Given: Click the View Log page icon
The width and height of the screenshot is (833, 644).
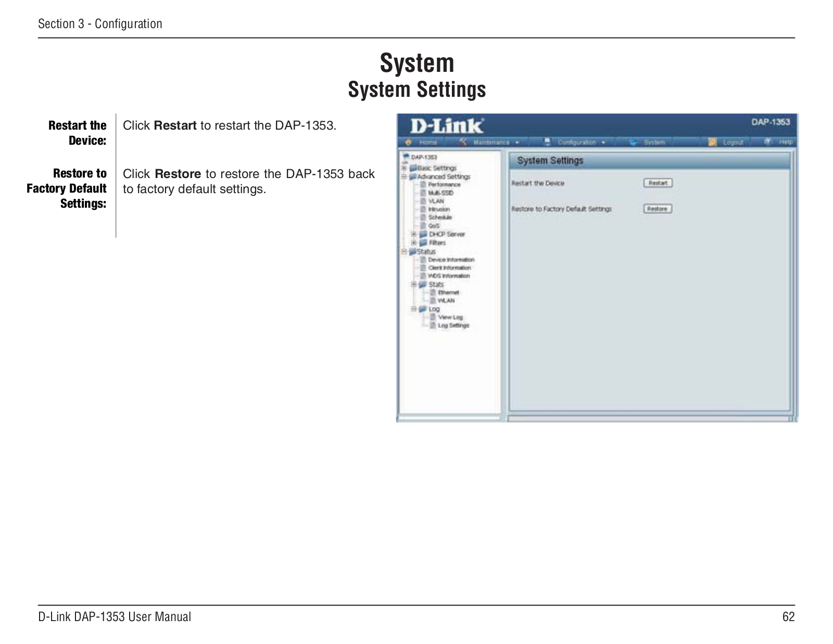Looking at the screenshot, I should tap(433, 317).
